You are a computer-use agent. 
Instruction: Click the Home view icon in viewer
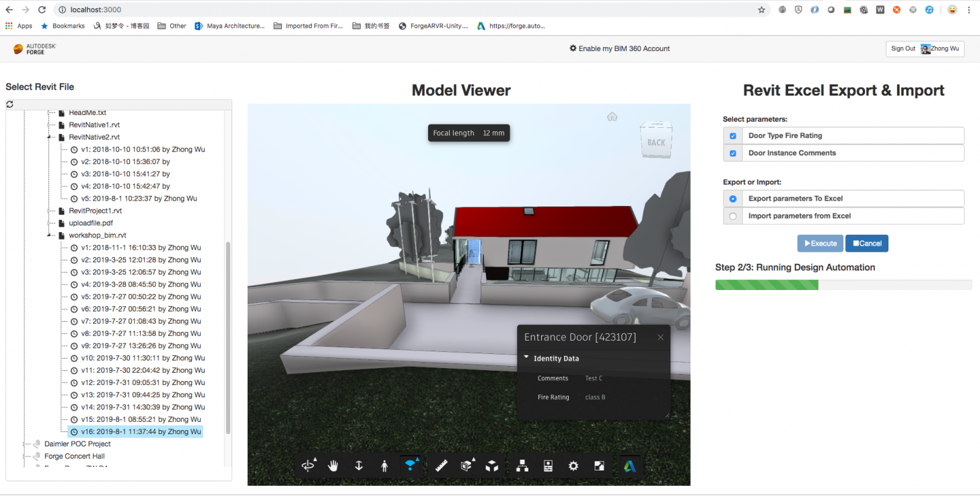tap(612, 116)
